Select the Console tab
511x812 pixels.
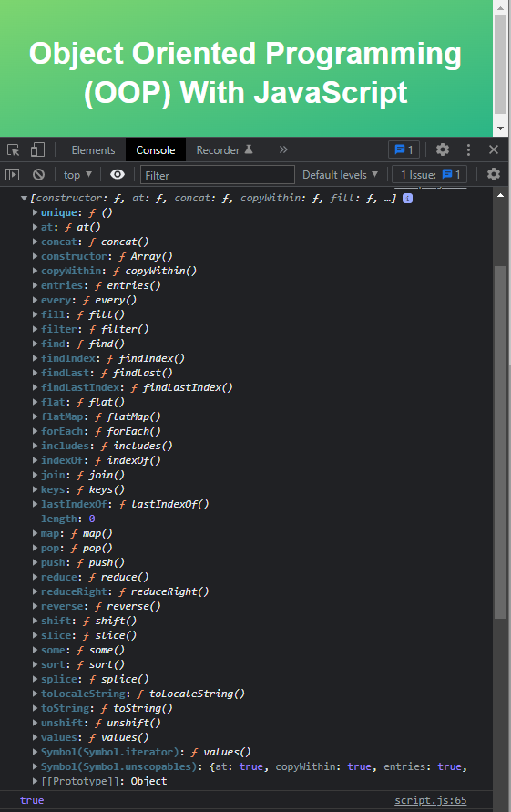click(x=156, y=150)
